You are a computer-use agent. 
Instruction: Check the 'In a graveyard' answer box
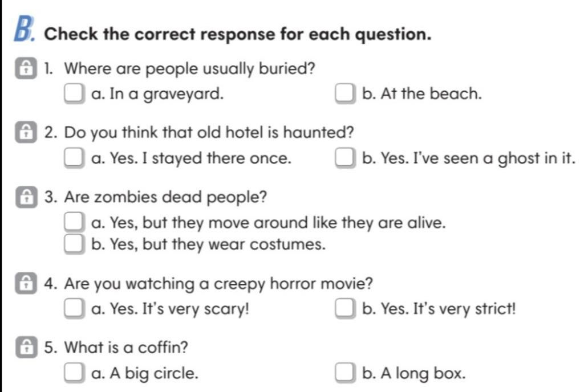(x=74, y=93)
